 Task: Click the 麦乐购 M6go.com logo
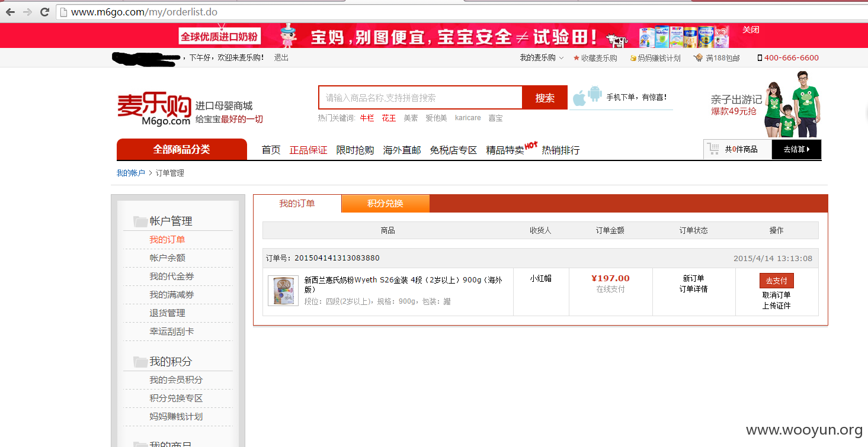[154, 110]
